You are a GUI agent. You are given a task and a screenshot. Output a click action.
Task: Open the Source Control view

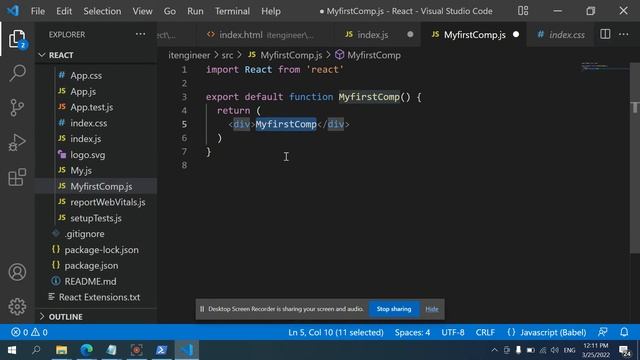[x=17, y=108]
